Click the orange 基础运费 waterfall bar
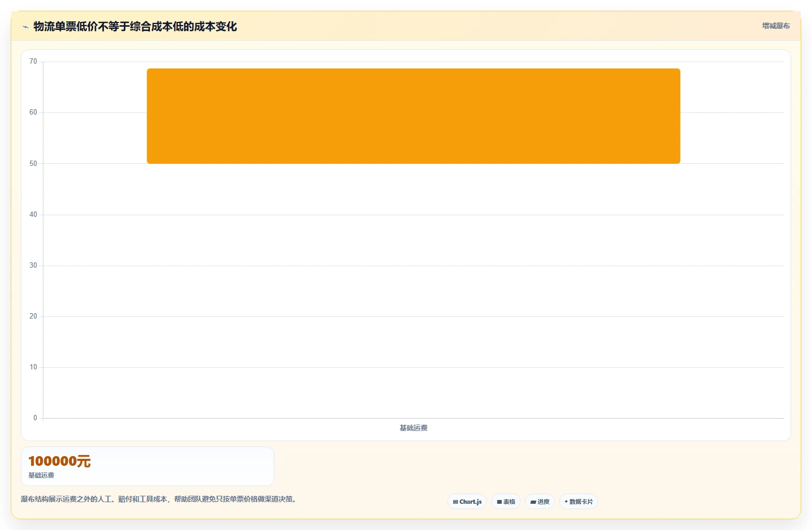812x530 pixels. click(x=413, y=116)
